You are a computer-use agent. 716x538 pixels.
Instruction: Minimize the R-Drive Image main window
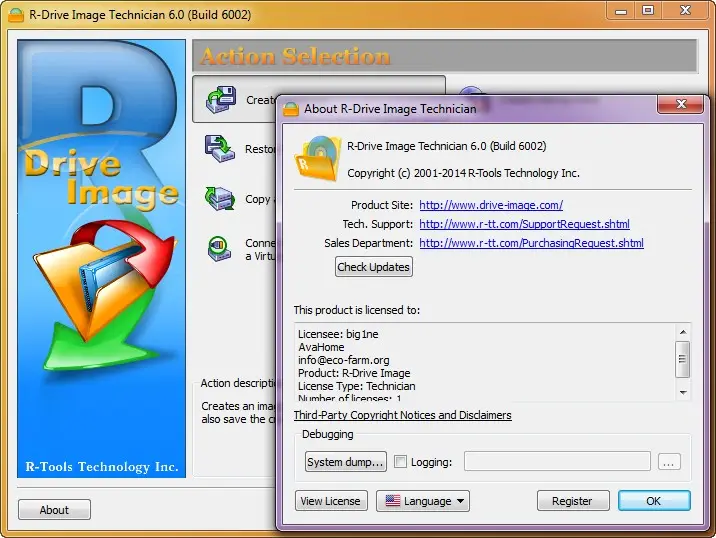pos(621,11)
